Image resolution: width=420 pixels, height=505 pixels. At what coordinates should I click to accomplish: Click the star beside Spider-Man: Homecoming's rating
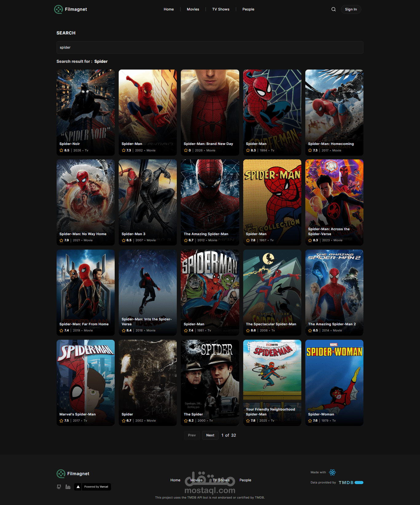point(310,150)
